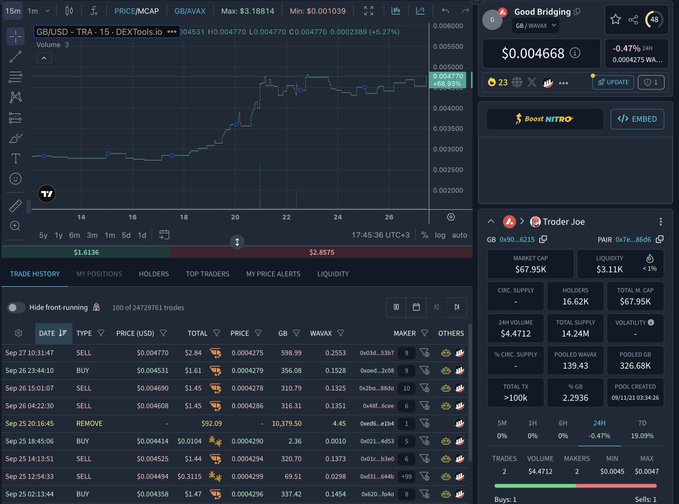Open the TOTAL column filter
Viewport: 679px width, 504px height.
tap(217, 333)
